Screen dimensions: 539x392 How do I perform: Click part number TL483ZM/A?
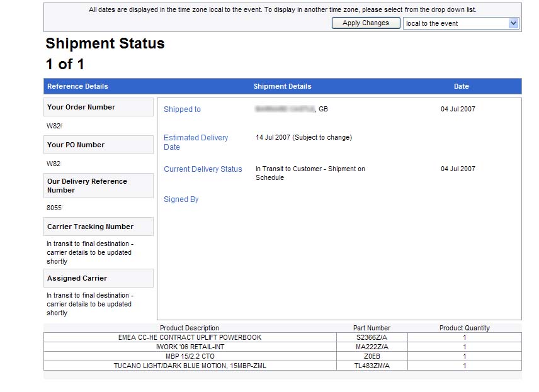pos(372,366)
